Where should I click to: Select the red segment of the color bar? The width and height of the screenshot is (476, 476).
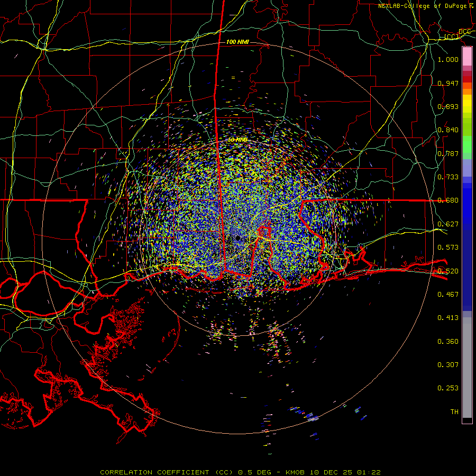[467, 79]
